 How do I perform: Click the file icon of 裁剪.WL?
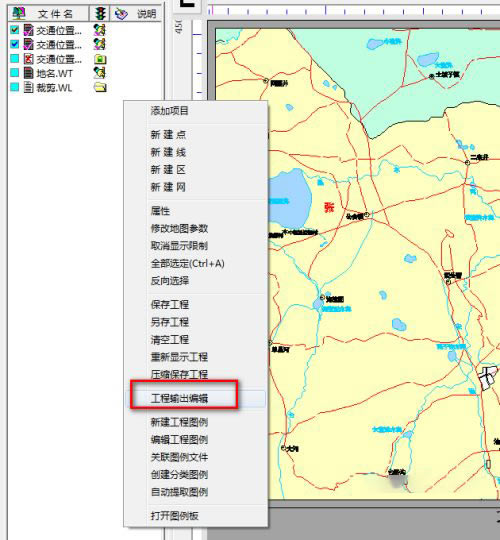click(29, 87)
